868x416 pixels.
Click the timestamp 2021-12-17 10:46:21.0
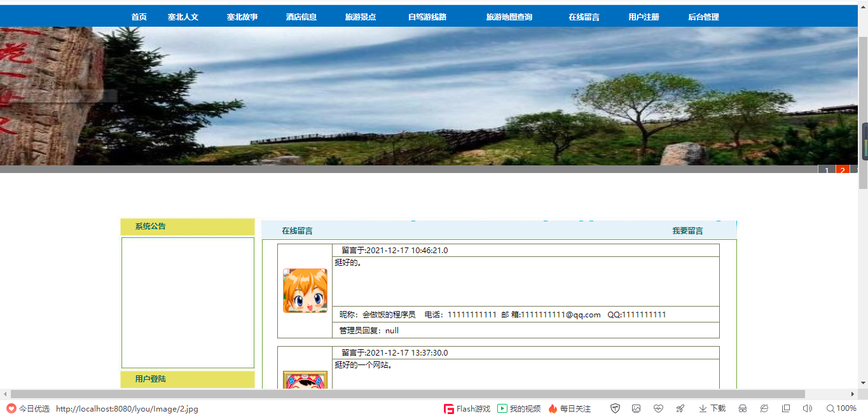(x=407, y=251)
